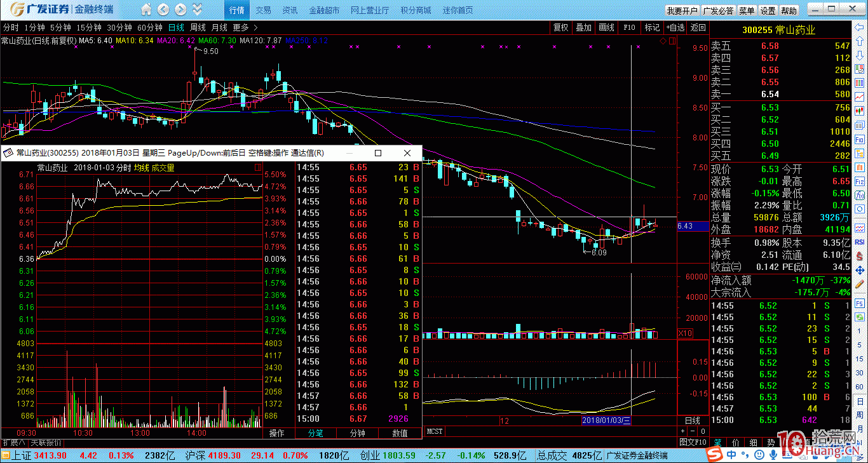868x463 pixels.
Task: Open the 操作 menu in popup window
Action: click(x=277, y=433)
